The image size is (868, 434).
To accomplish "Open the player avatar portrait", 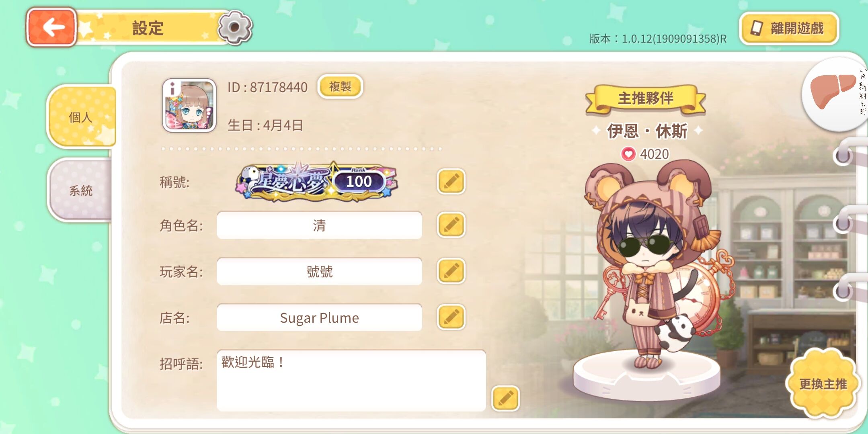I will tap(189, 105).
